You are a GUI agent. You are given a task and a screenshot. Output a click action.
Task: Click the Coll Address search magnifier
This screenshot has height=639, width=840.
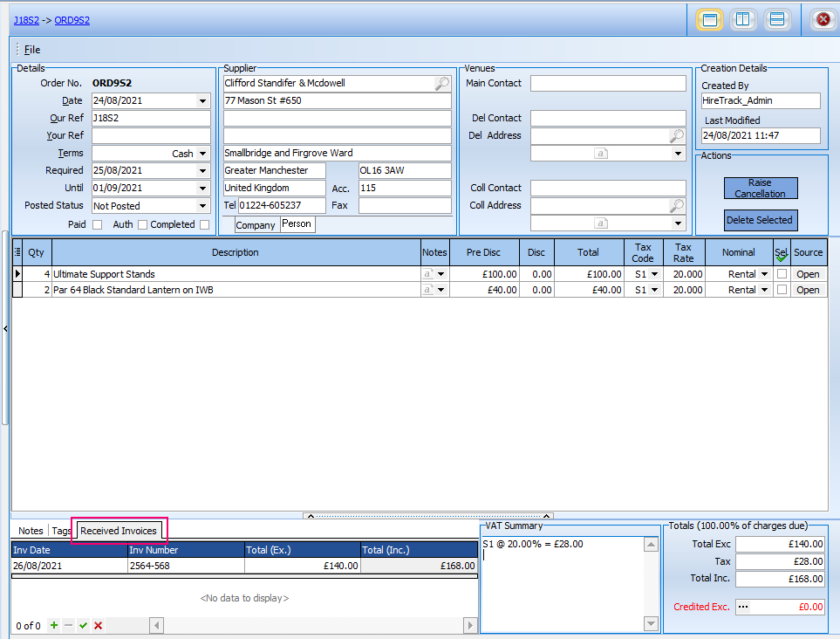(677, 206)
